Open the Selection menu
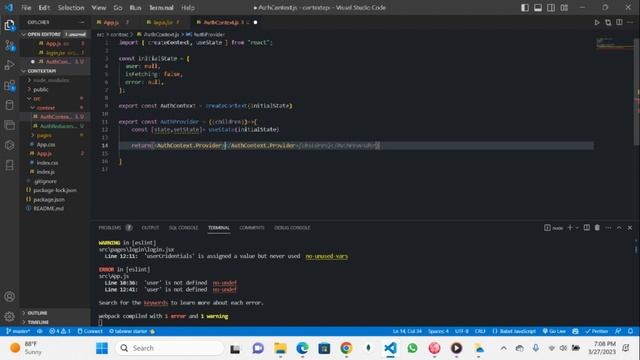 point(71,8)
